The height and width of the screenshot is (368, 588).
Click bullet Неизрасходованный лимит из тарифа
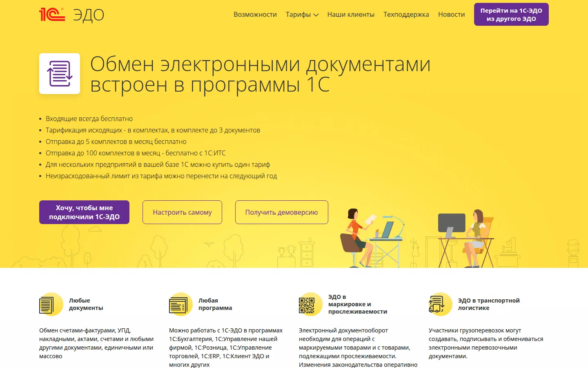pos(161,176)
